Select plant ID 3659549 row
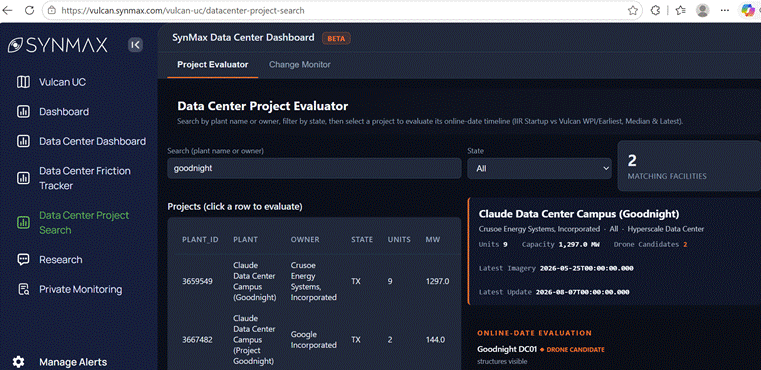The height and width of the screenshot is (370, 761). click(x=314, y=281)
